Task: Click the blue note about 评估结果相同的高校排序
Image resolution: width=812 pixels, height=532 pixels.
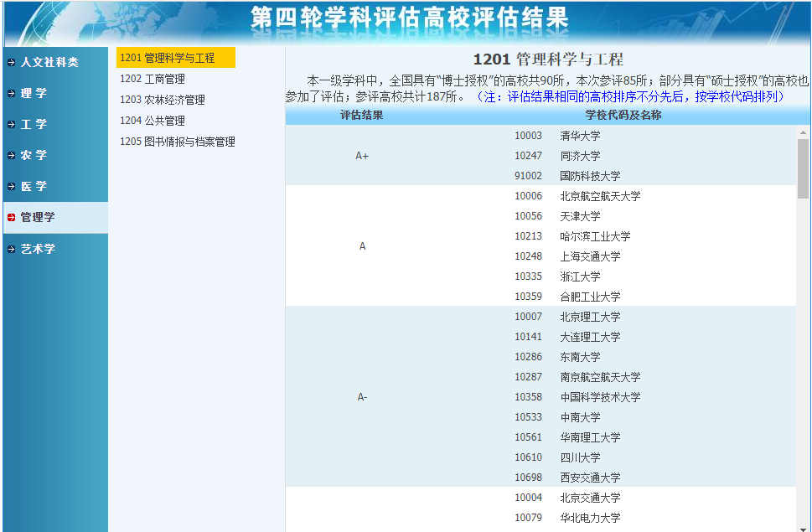Action: (629, 97)
